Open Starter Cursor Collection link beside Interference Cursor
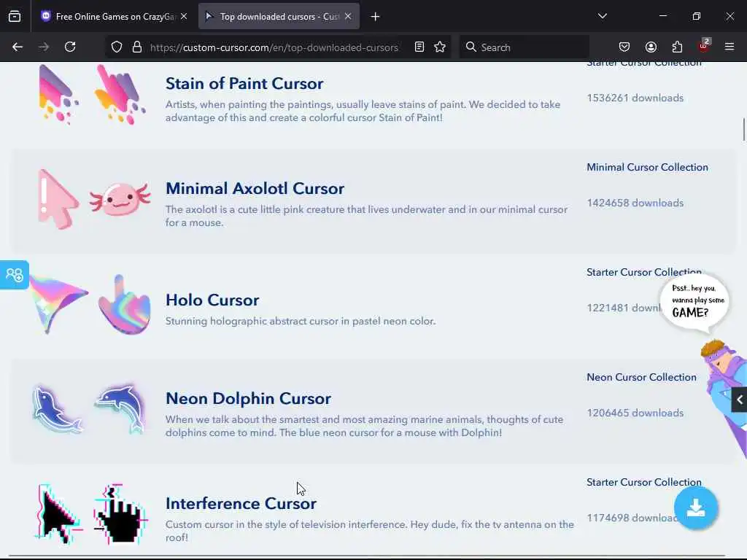 point(644,482)
